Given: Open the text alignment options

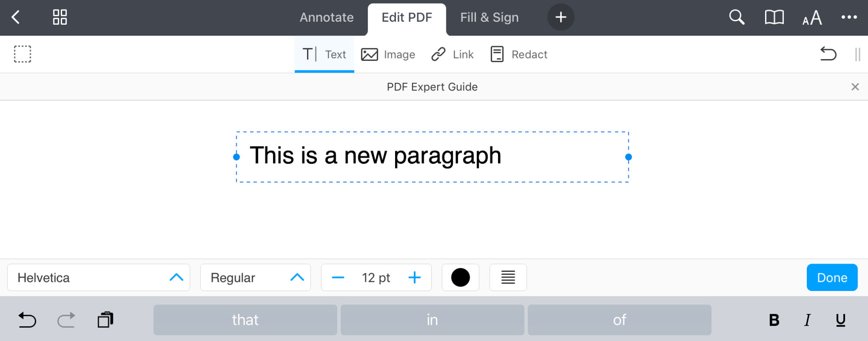Looking at the screenshot, I should (508, 278).
